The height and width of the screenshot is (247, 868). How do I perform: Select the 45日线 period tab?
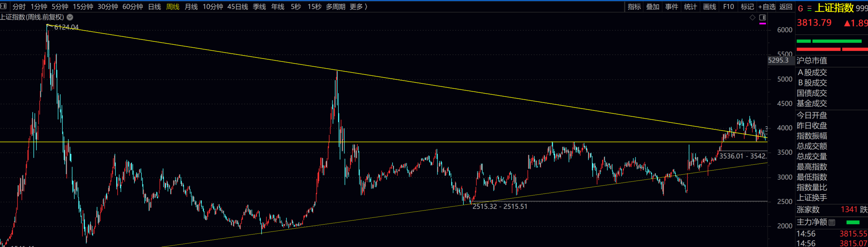(238, 6)
